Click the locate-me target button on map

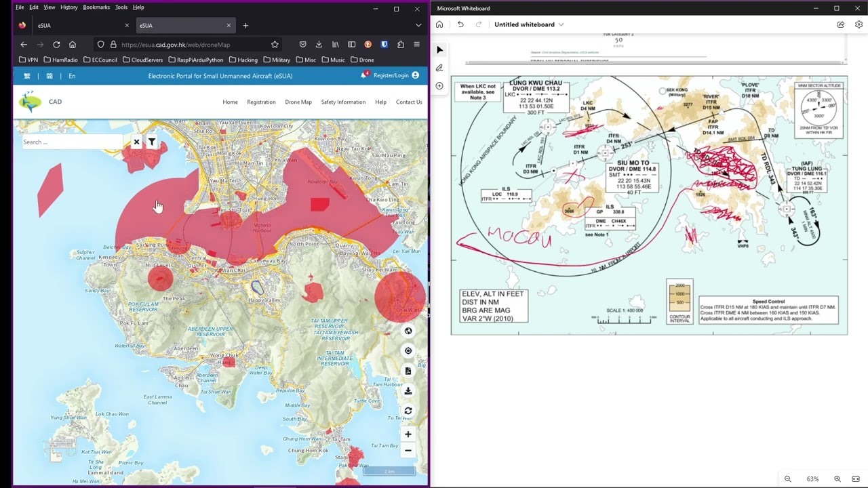(408, 350)
